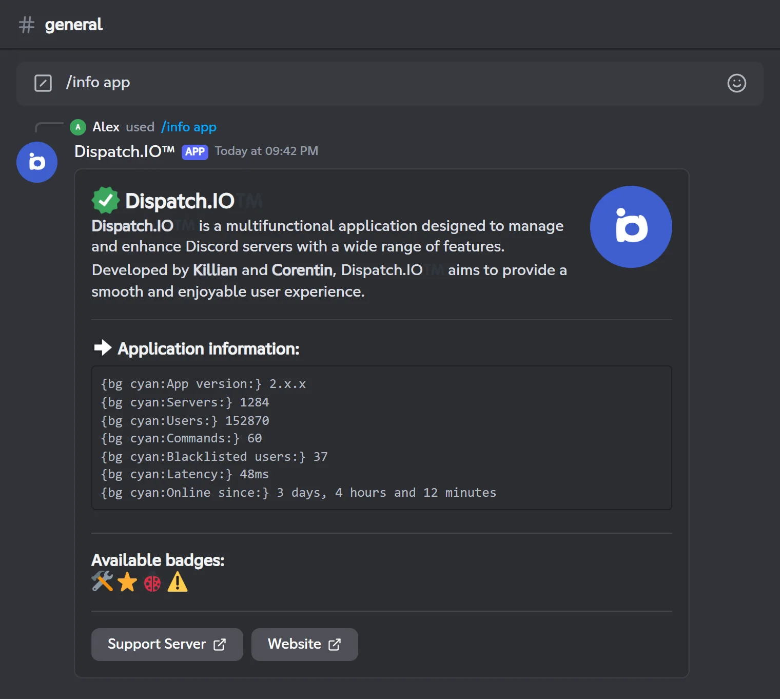This screenshot has width=780, height=700.
Task: Click the gold star badge
Action: point(127,582)
